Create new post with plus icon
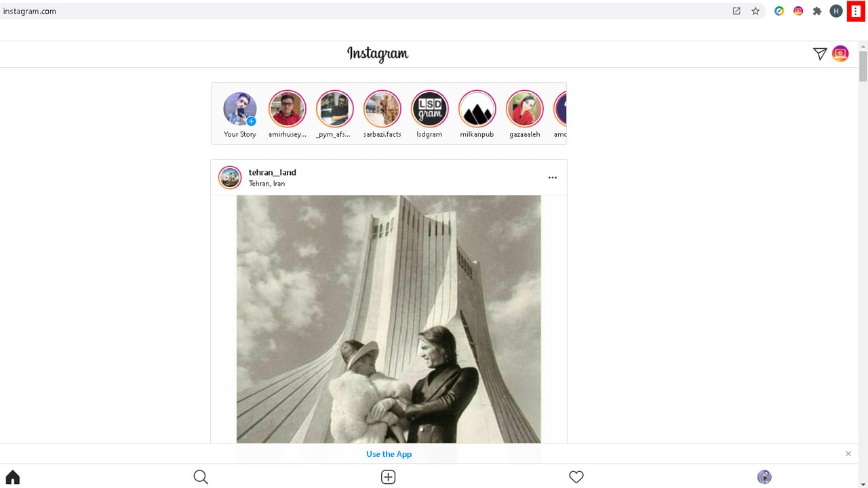Screen dimensions: 868x488 click(388, 477)
